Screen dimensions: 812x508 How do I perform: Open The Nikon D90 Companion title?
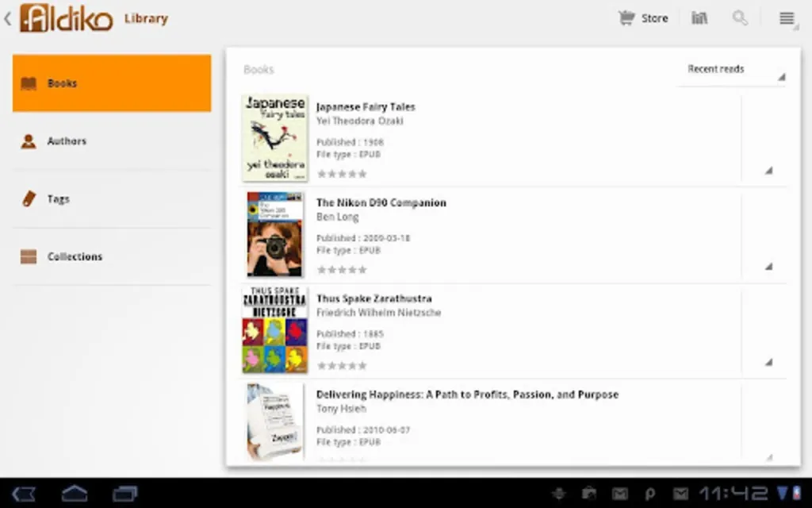click(x=381, y=202)
